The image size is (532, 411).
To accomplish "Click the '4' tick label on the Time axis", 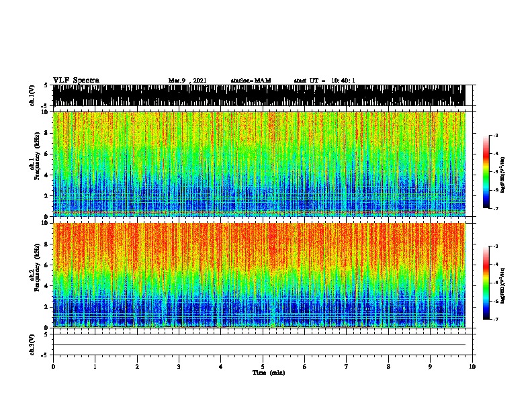I will pyautogui.click(x=221, y=366).
